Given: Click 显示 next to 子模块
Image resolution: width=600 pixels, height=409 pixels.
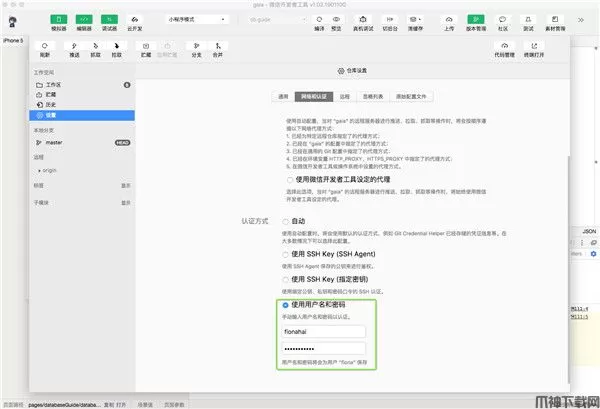Looking at the screenshot, I should 126,203.
